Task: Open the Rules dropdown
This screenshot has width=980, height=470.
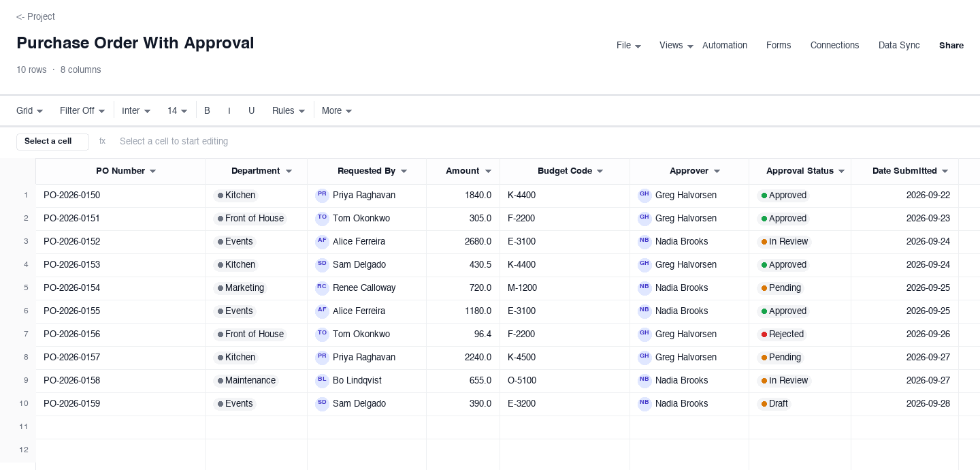Action: click(x=289, y=110)
